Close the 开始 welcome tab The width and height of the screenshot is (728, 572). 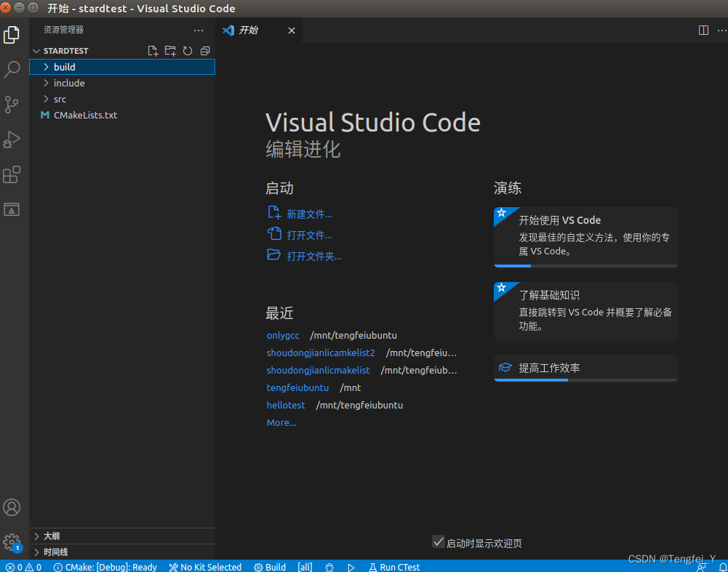coord(292,31)
